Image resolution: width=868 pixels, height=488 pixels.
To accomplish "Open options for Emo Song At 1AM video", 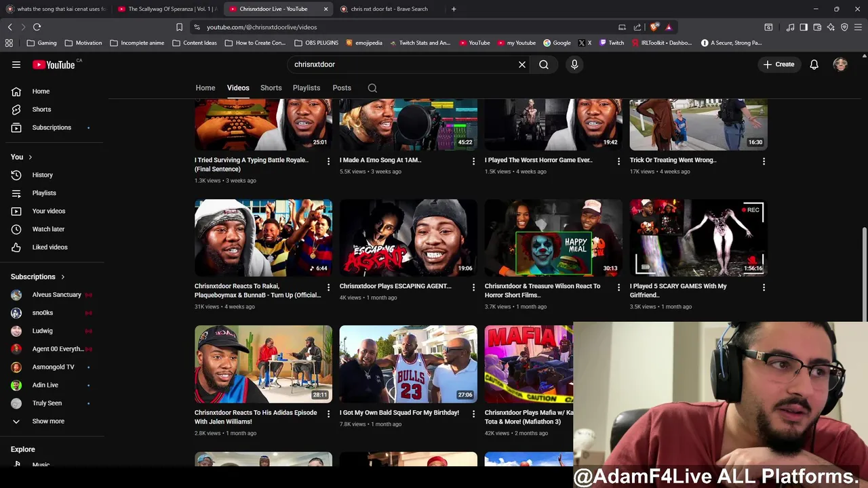I will coord(473,161).
